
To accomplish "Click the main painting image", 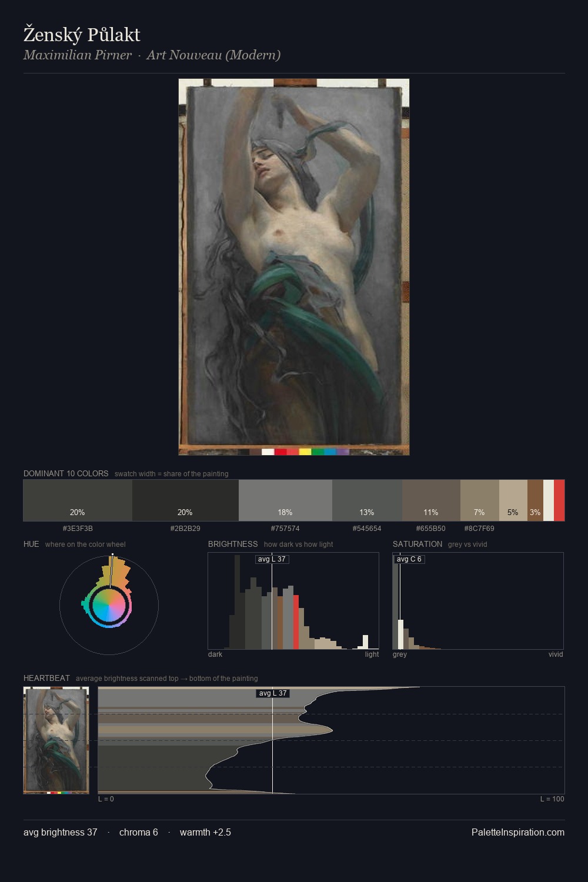I will 294,267.
